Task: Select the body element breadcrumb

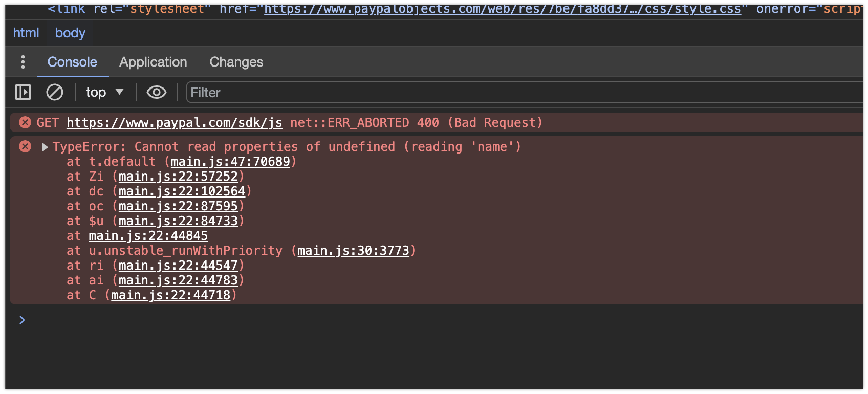Action: pos(70,33)
